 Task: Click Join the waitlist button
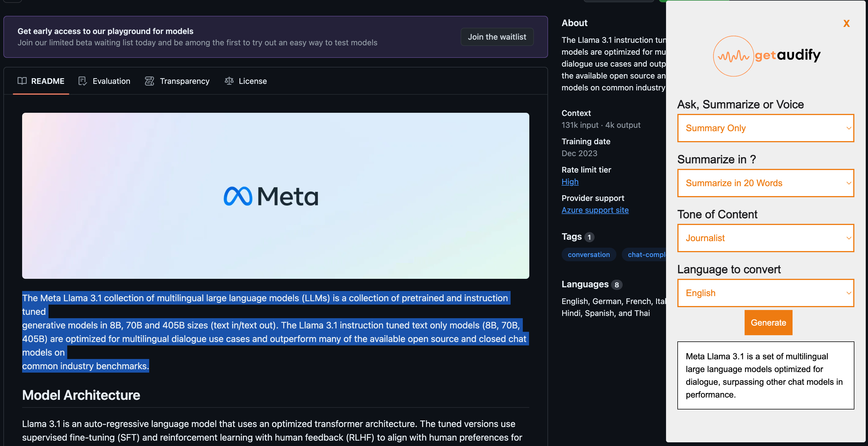coord(497,37)
